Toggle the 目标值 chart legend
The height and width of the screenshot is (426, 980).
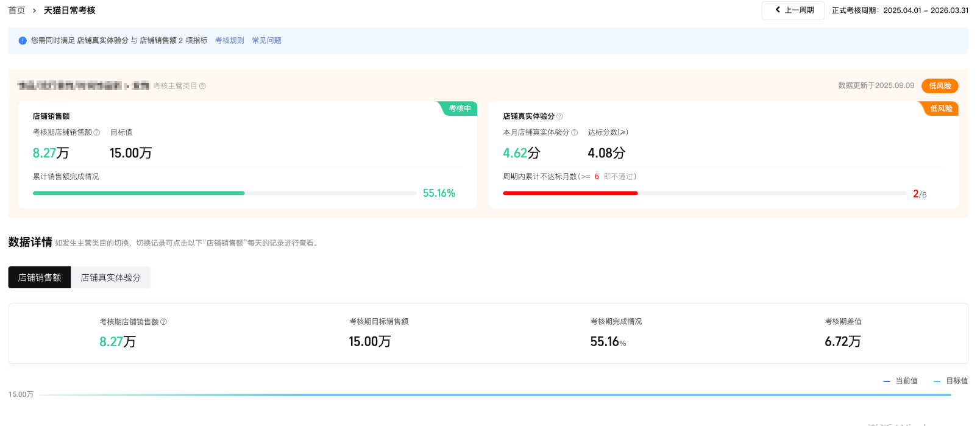951,381
